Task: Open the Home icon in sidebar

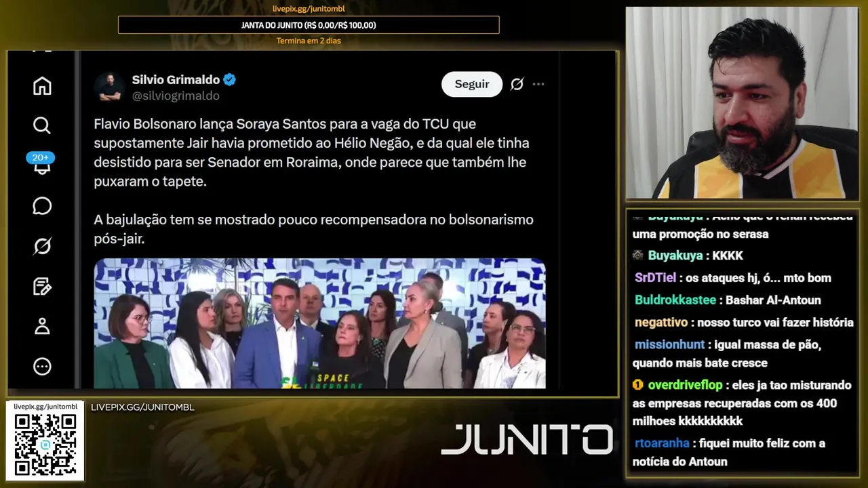Action: click(x=42, y=86)
